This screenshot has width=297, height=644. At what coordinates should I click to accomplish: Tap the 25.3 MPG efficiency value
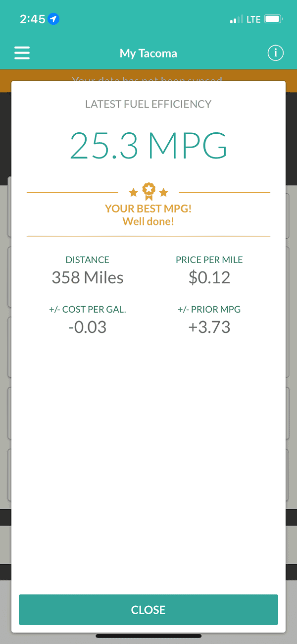148,145
